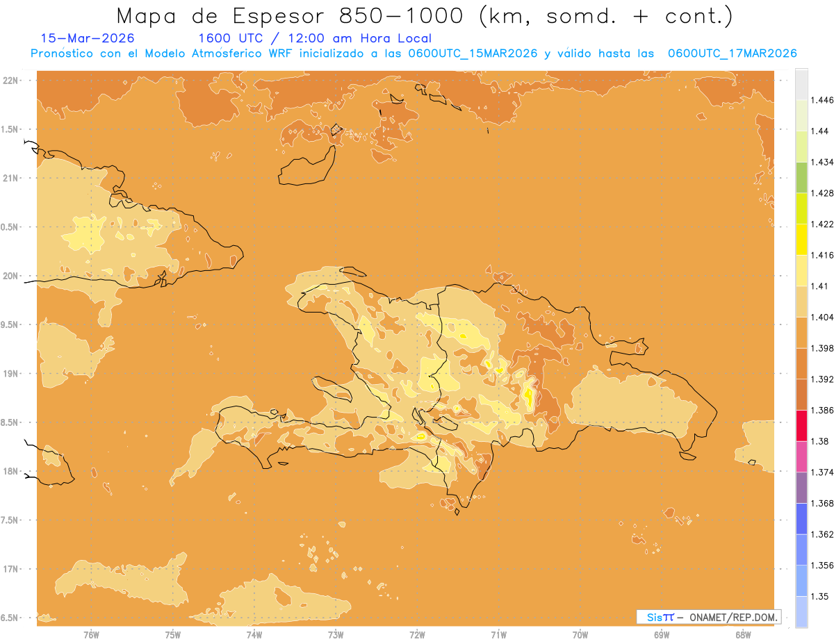Click the colorbar value '1.35'
This screenshot has height=644, width=834.
point(820,597)
